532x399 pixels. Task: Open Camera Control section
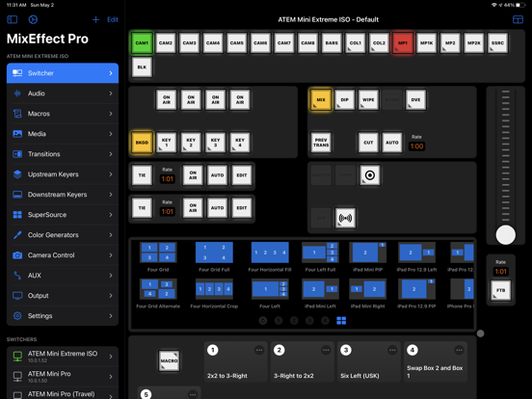point(63,255)
